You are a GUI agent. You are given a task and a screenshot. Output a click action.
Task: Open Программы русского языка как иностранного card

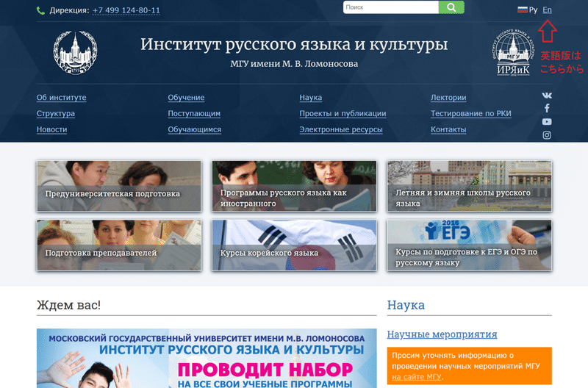click(294, 186)
